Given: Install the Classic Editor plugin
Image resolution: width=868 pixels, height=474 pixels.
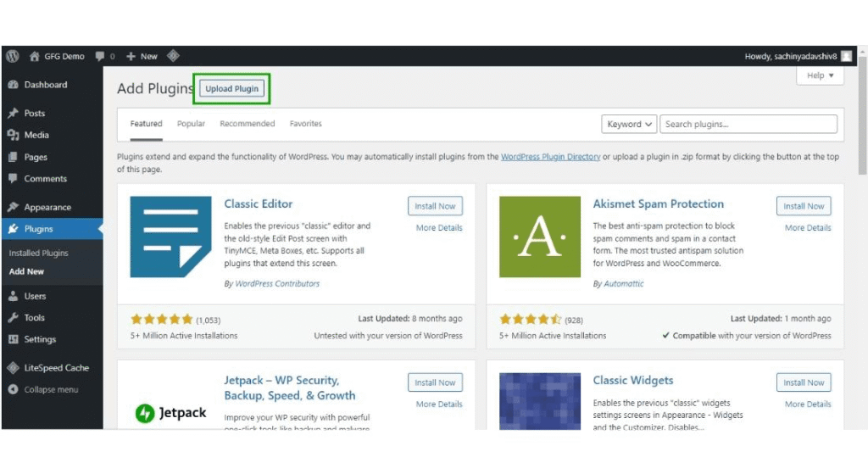Looking at the screenshot, I should (435, 206).
